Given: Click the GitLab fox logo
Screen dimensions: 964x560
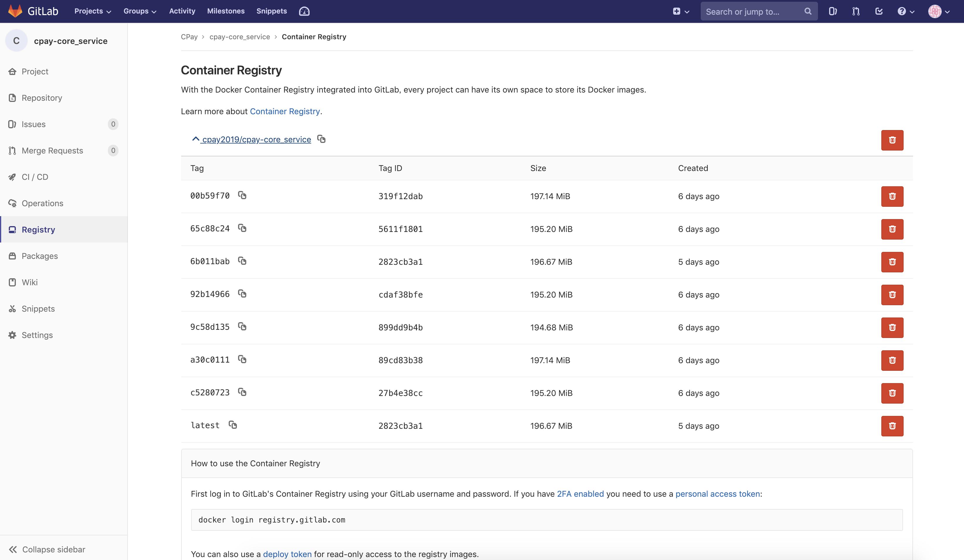Looking at the screenshot, I should (x=15, y=11).
